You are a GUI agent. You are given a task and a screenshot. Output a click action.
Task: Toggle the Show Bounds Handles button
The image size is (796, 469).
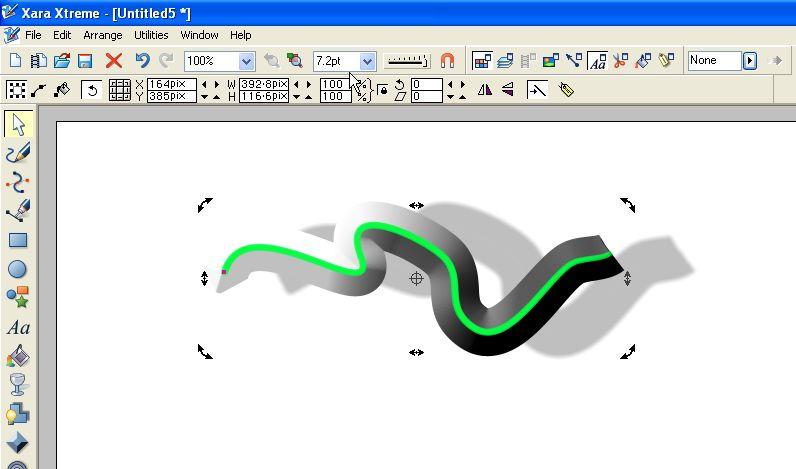tap(16, 90)
